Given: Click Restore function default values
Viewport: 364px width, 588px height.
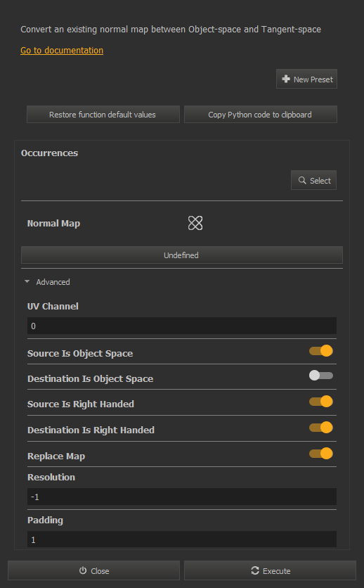Looking at the screenshot, I should (x=103, y=115).
